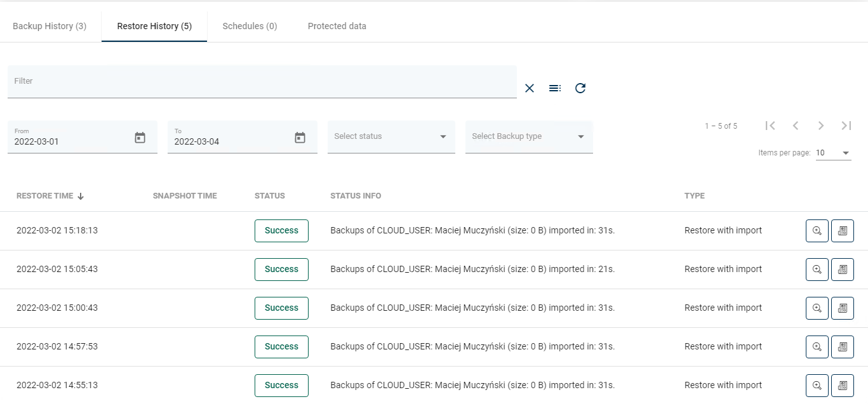
Task: View details of the 14:55:13 restore
Action: [x=817, y=386]
